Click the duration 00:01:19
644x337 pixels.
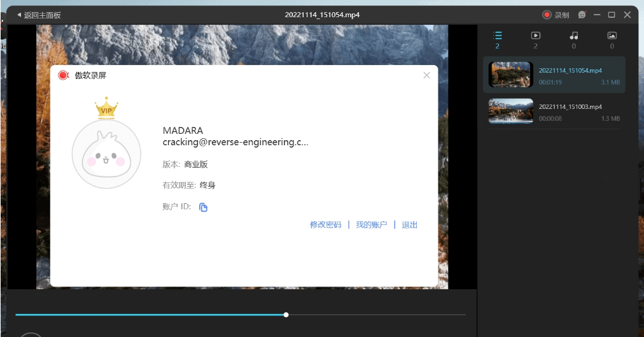[x=550, y=82]
